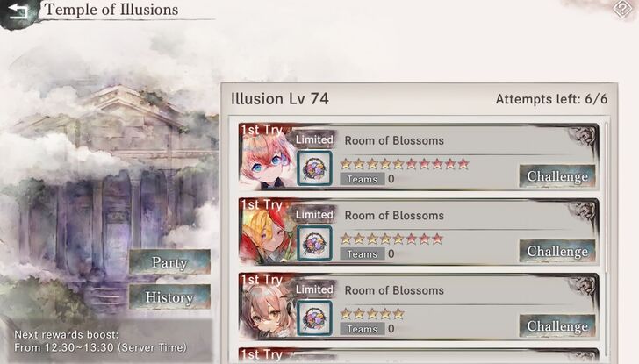639x364 pixels.
Task: Challenge the ten-star Room of Blossoms
Action: click(x=557, y=176)
